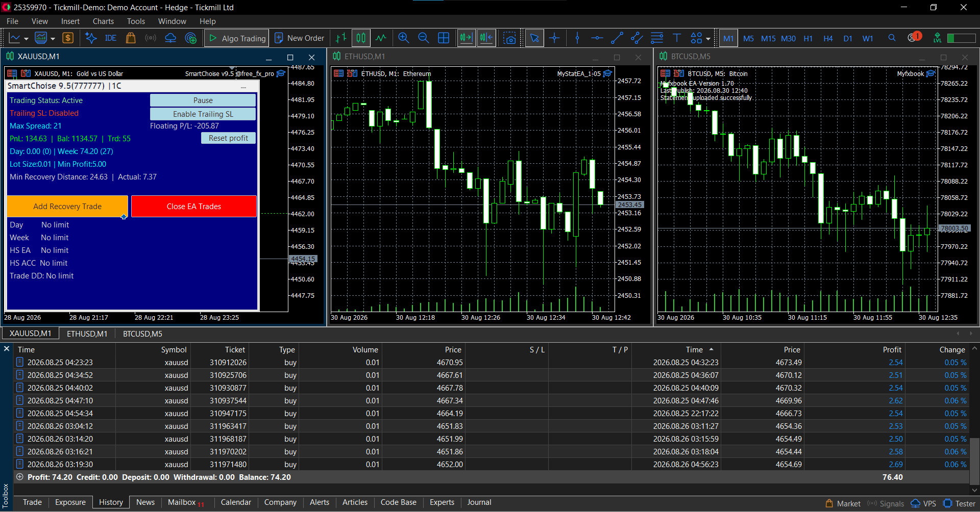Enable Trailing SL in SmartChoise panel
The height and width of the screenshot is (512, 980).
click(203, 114)
